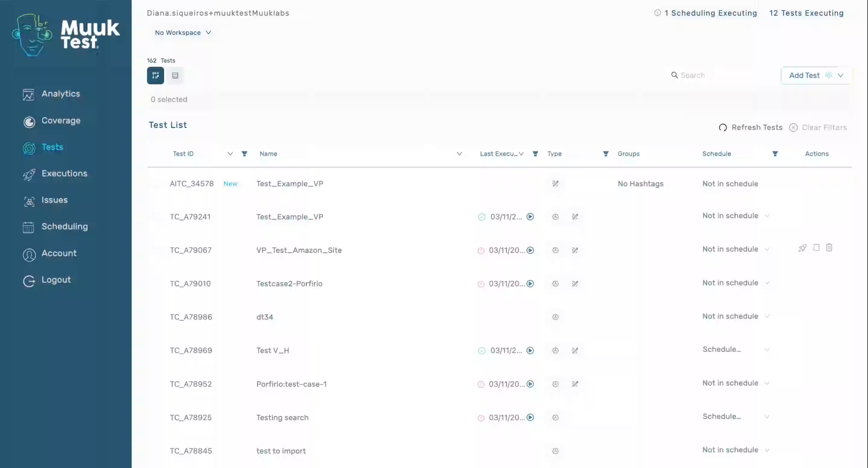The image size is (868, 468).
Task: Open the Test ID column filter
Action: (244, 154)
